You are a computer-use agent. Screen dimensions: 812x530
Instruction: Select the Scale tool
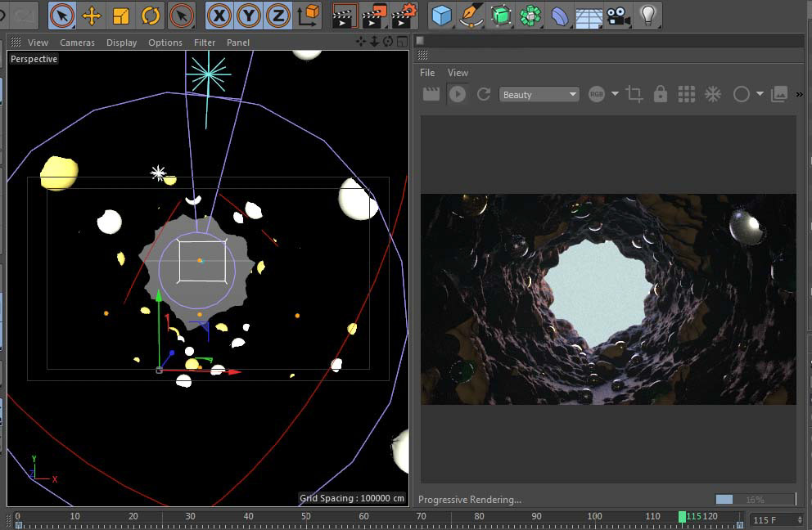[x=121, y=16]
